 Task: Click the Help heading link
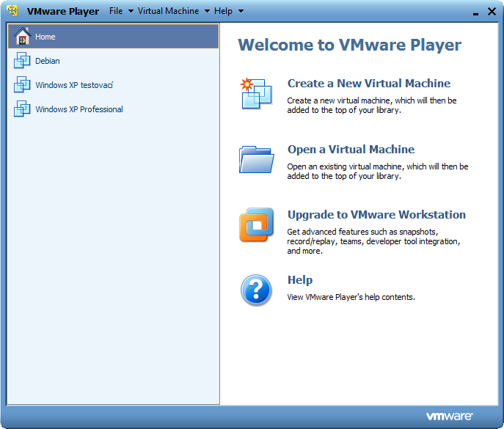pyautogui.click(x=300, y=280)
